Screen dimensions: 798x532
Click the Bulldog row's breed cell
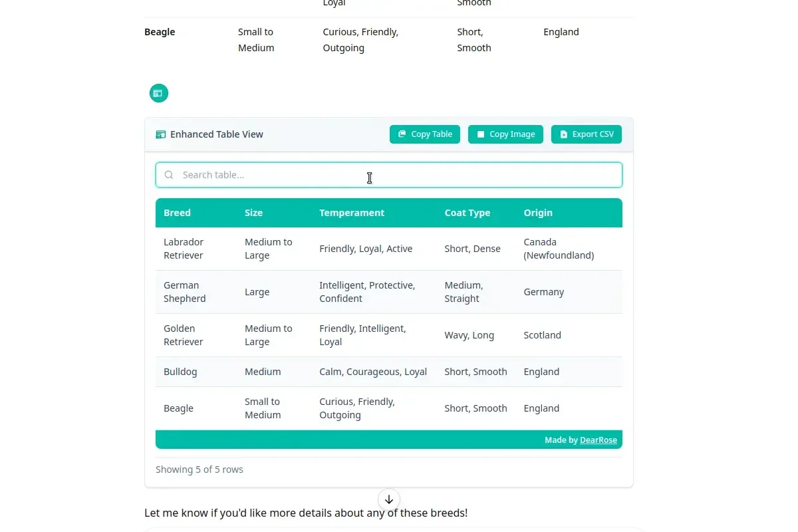180,372
